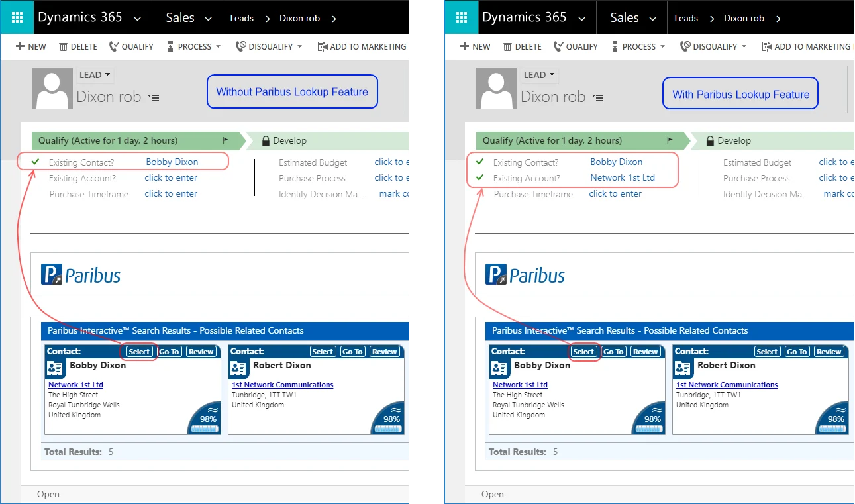
Task: Click Select on Robert Dixon card, right screenshot
Action: (x=767, y=352)
